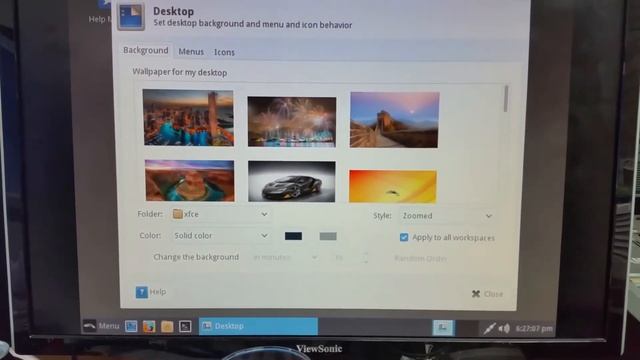The image size is (640, 360).
Task: Open the network connection tray icon
Action: [x=489, y=328]
